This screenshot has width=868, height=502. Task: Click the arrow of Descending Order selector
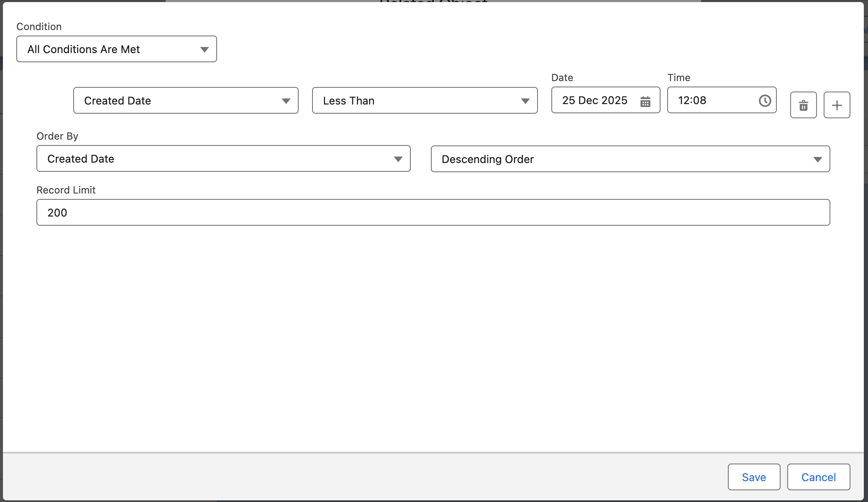point(817,160)
